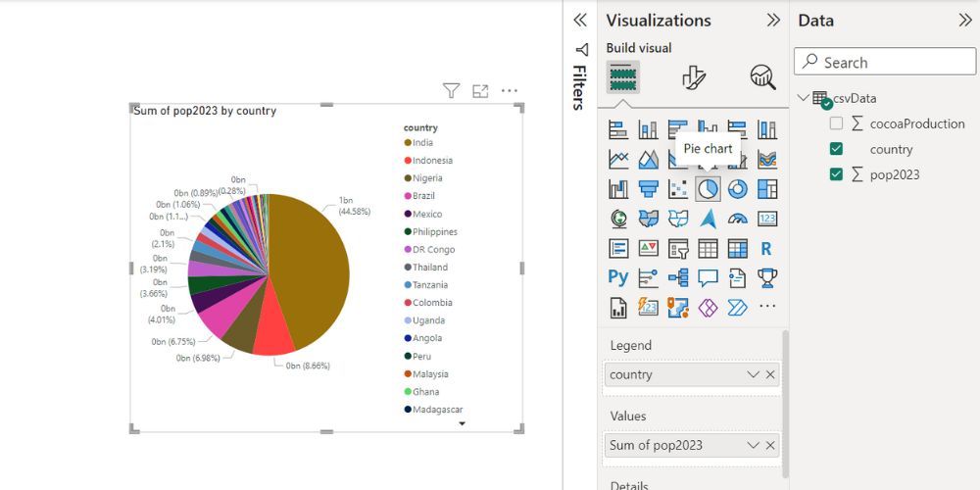Switch to the Analytics tab
Image resolution: width=980 pixels, height=490 pixels.
coord(762,77)
